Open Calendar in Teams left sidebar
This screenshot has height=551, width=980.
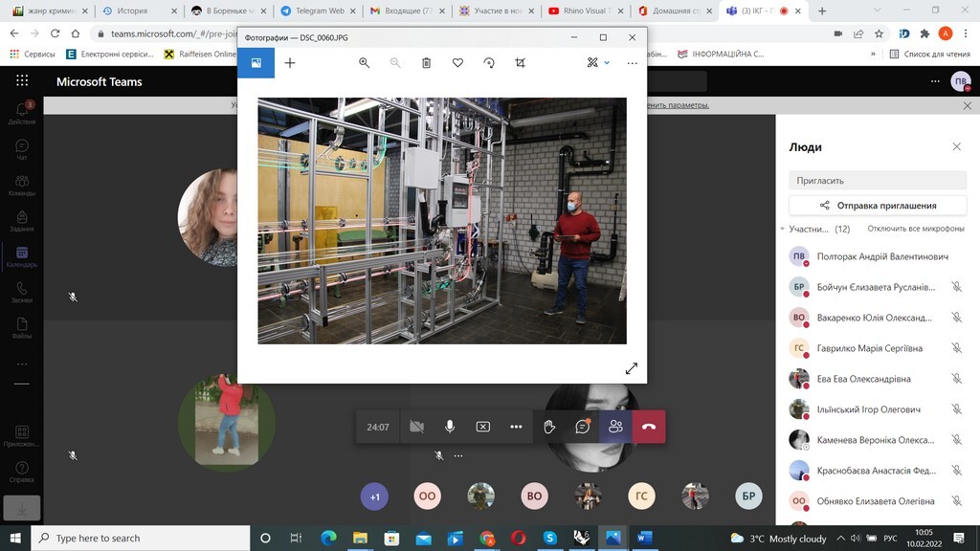[21, 256]
